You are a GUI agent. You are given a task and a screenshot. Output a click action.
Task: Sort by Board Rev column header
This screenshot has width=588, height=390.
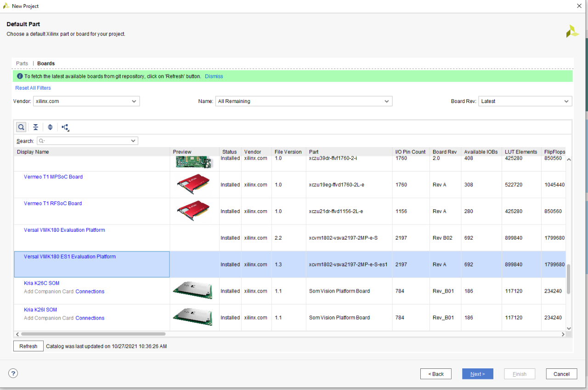click(x=445, y=152)
